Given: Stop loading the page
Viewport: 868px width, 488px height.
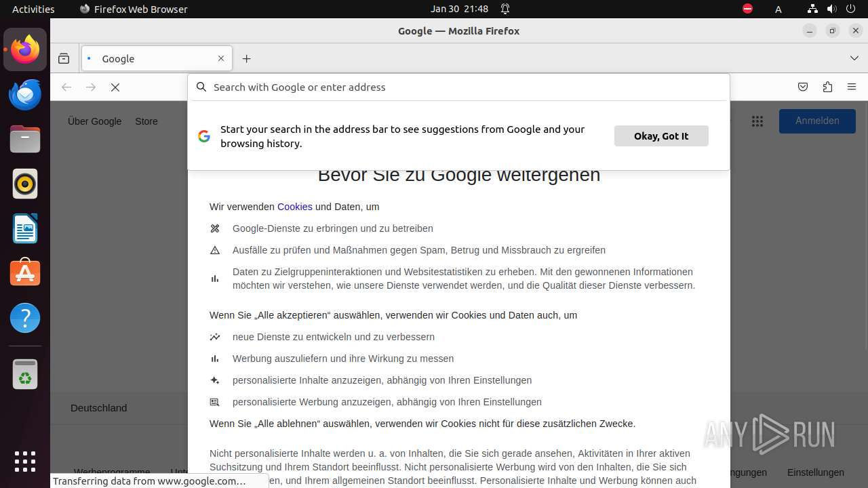Looking at the screenshot, I should point(115,87).
